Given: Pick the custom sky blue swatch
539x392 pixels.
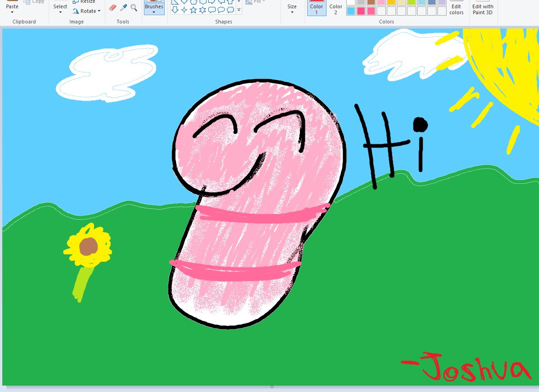Looking at the screenshot, I should pos(350,11).
